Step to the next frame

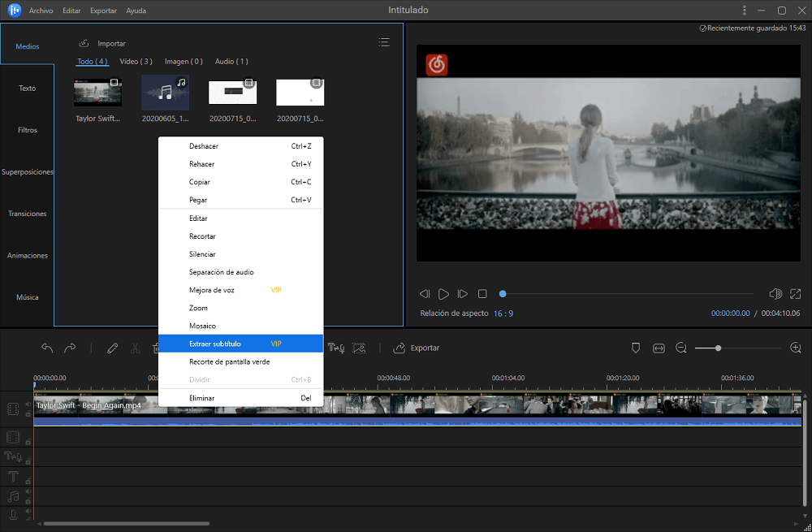pyautogui.click(x=463, y=294)
